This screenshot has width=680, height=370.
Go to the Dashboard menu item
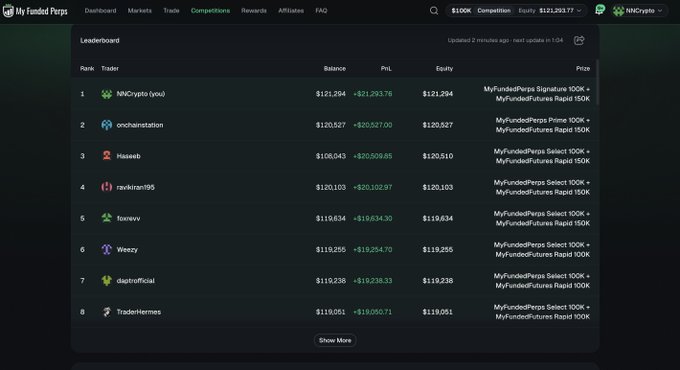point(100,11)
